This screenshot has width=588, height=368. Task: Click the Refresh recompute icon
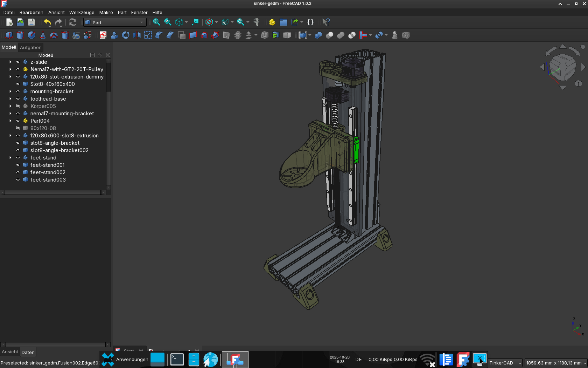(73, 22)
